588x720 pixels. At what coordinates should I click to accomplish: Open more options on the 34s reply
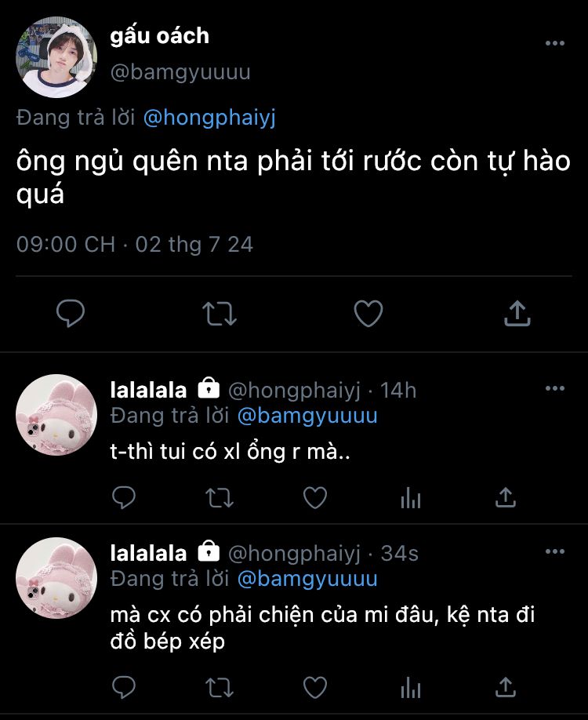point(555,551)
